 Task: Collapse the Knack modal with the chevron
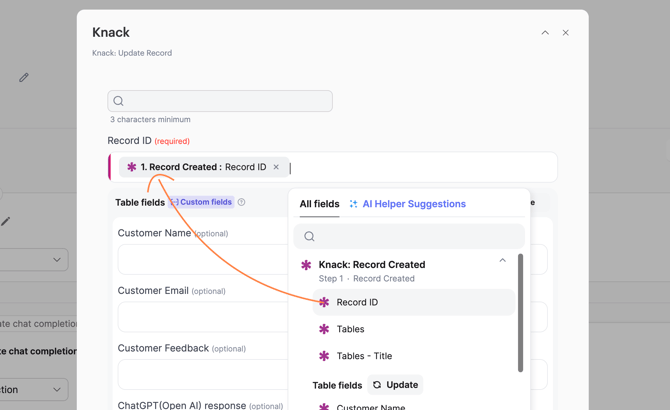click(x=545, y=33)
